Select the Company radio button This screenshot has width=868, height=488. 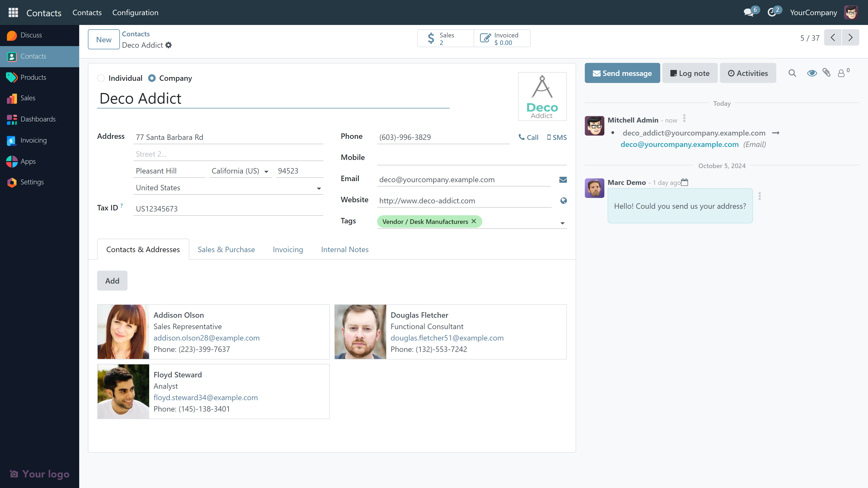152,78
